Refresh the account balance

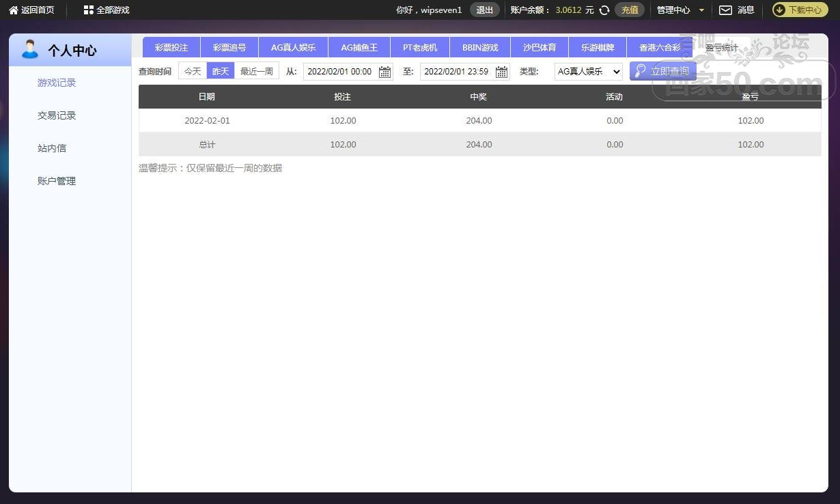(x=604, y=10)
